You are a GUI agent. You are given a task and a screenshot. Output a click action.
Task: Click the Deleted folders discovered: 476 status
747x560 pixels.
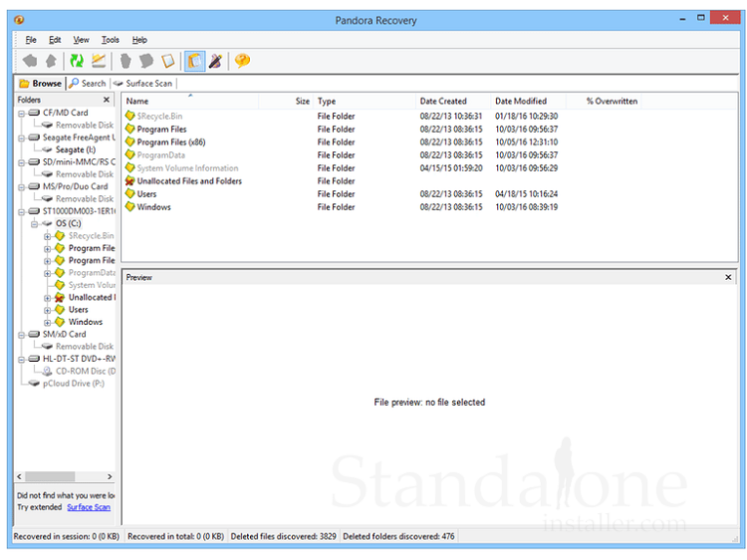[x=398, y=537]
